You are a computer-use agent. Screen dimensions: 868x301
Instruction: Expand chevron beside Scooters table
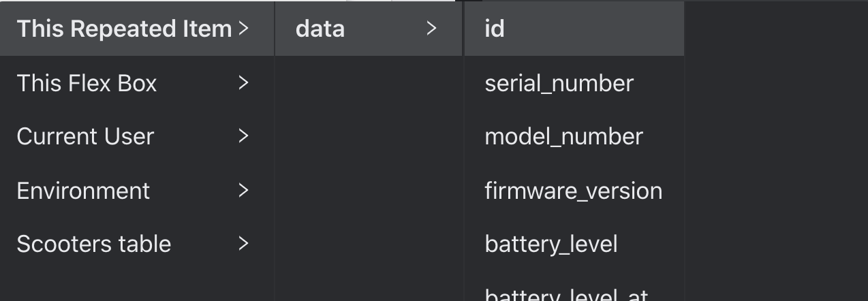tap(244, 244)
